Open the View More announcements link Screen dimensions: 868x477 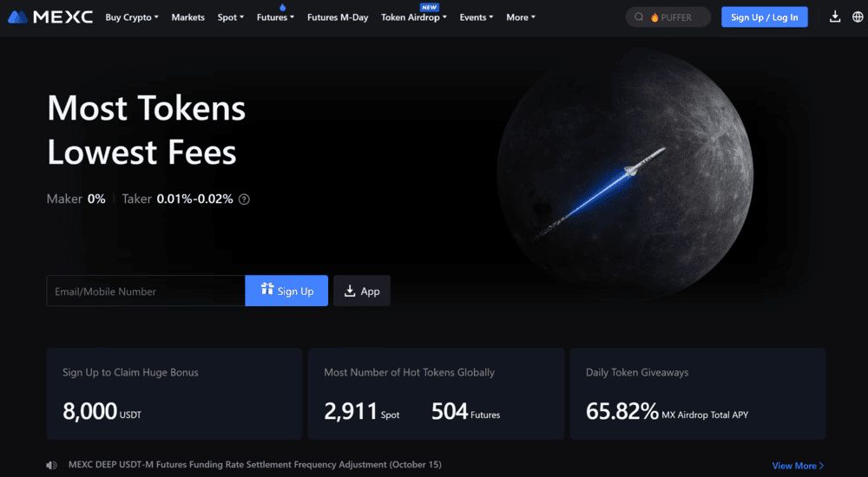[798, 466]
